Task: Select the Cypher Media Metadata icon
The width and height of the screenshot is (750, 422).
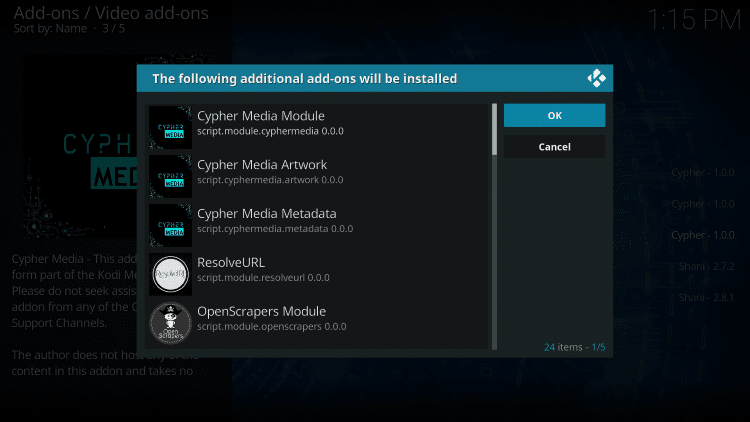Action: (x=170, y=225)
